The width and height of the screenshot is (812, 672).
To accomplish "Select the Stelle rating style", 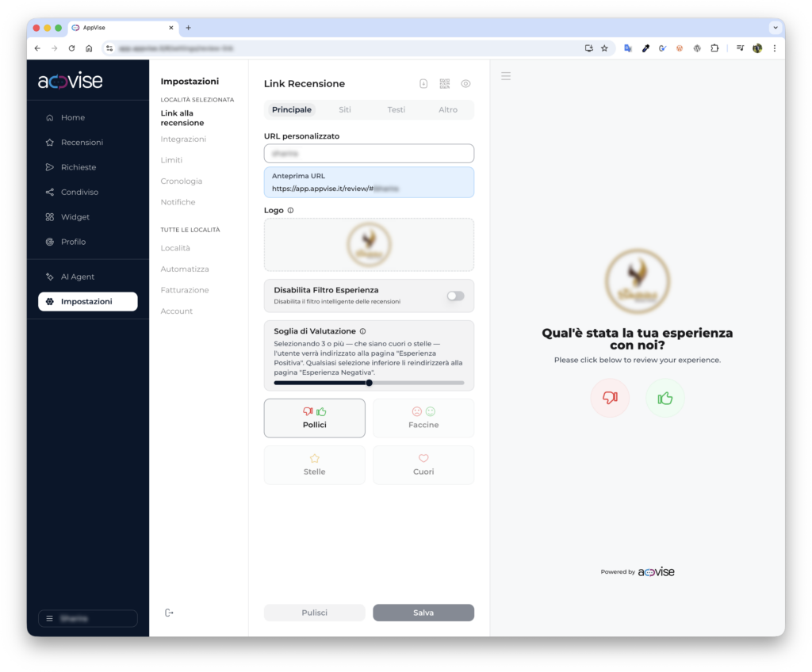I will click(314, 465).
